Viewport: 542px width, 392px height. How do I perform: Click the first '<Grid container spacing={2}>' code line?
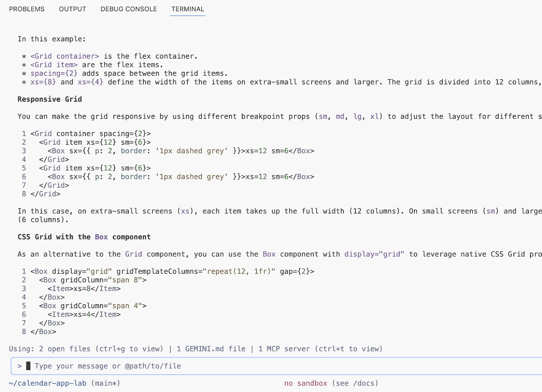click(90, 133)
